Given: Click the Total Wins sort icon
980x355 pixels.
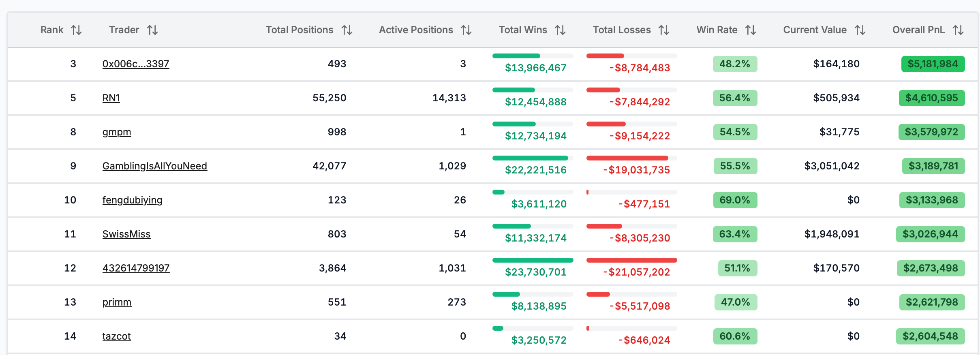Looking at the screenshot, I should (560, 30).
